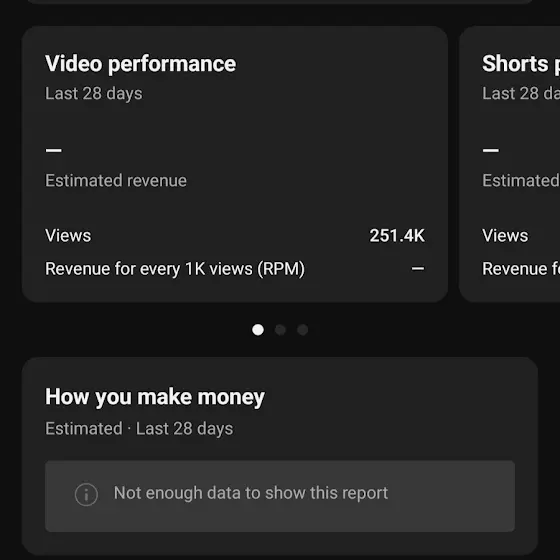Open the How you make money heading
The image size is (560, 560).
click(x=155, y=397)
